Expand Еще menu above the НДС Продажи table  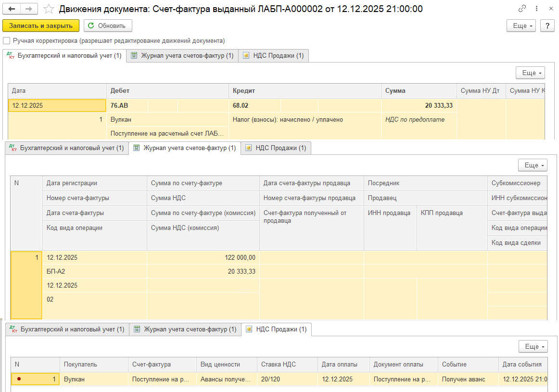(x=533, y=347)
